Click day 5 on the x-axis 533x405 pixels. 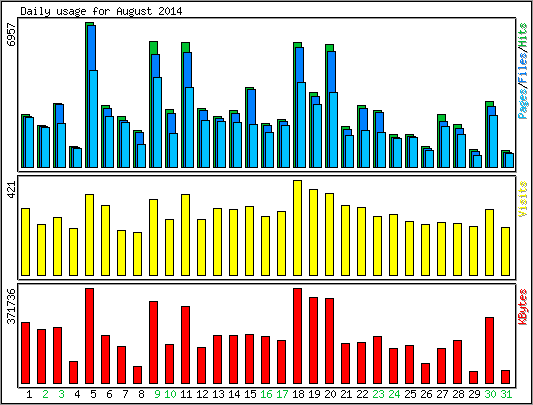coord(93,394)
